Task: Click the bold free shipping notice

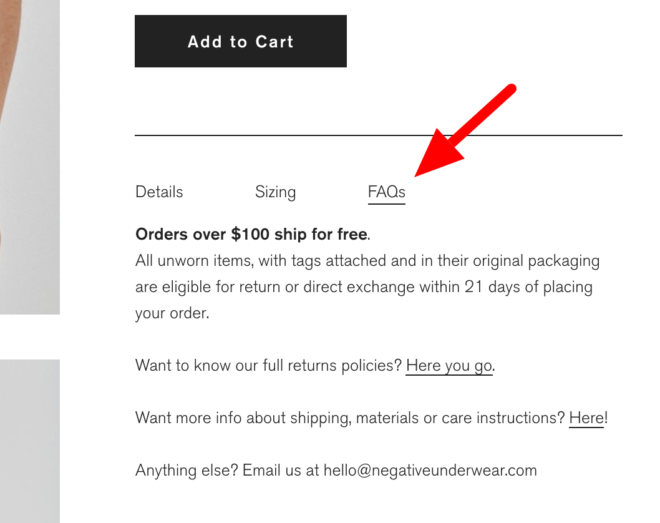Action: pyautogui.click(x=252, y=234)
